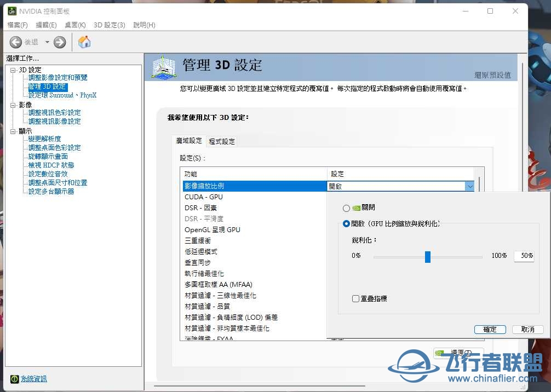551x392 pixels.
Task: Click the Forward arrow icon in toolbar
Action: [x=60, y=43]
